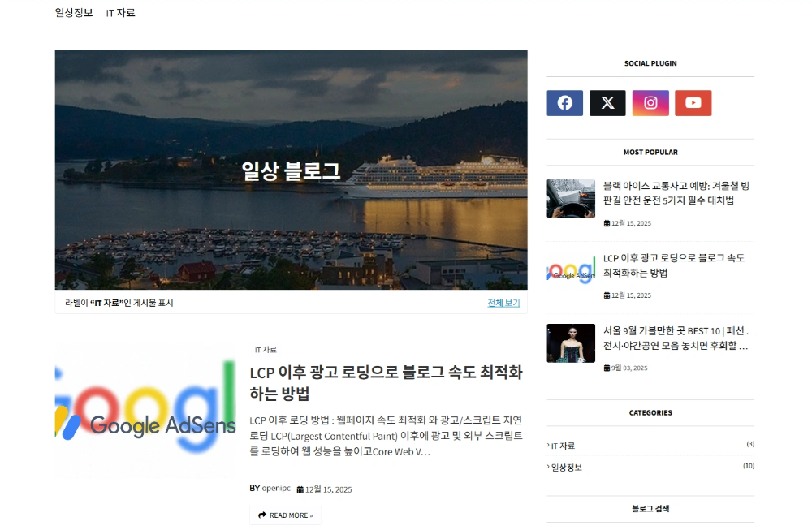Click the X (Twitter) social icon

(x=607, y=103)
